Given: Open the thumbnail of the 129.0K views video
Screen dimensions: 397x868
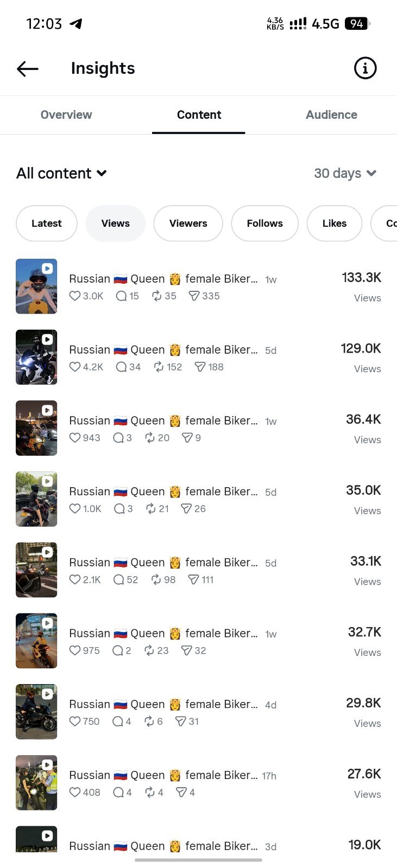Looking at the screenshot, I should (x=36, y=358).
